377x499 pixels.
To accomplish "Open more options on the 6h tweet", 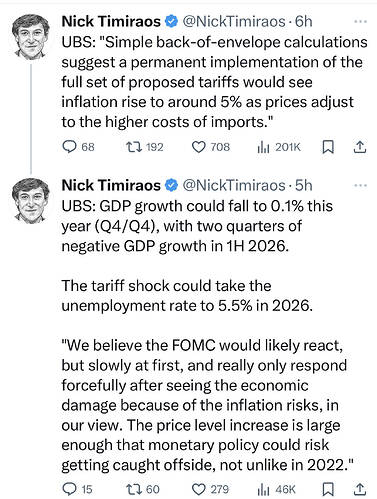I will click(360, 22).
